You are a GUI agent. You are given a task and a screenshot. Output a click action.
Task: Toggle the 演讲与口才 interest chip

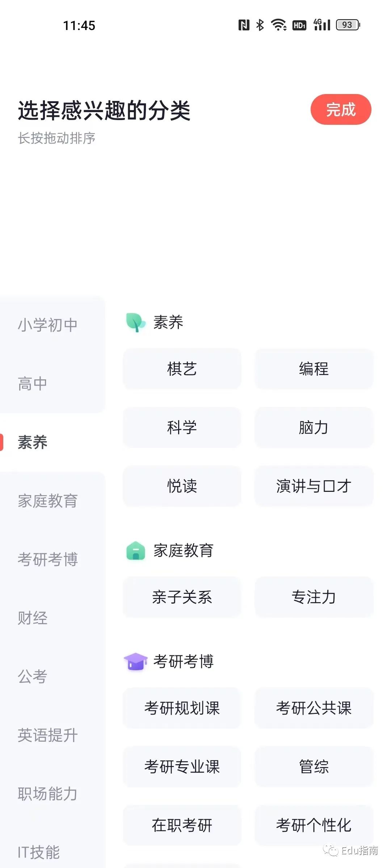click(x=314, y=486)
